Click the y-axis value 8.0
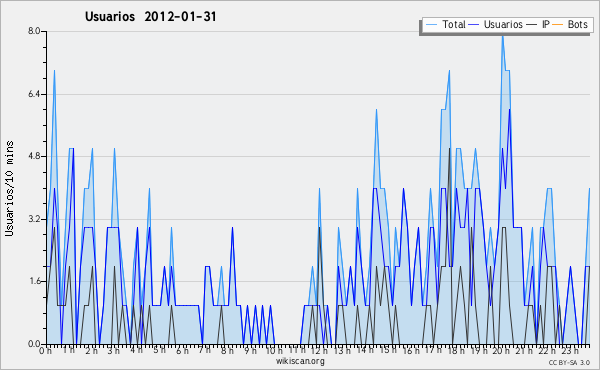Image resolution: width=600 pixels, height=370 pixels. [x=34, y=31]
